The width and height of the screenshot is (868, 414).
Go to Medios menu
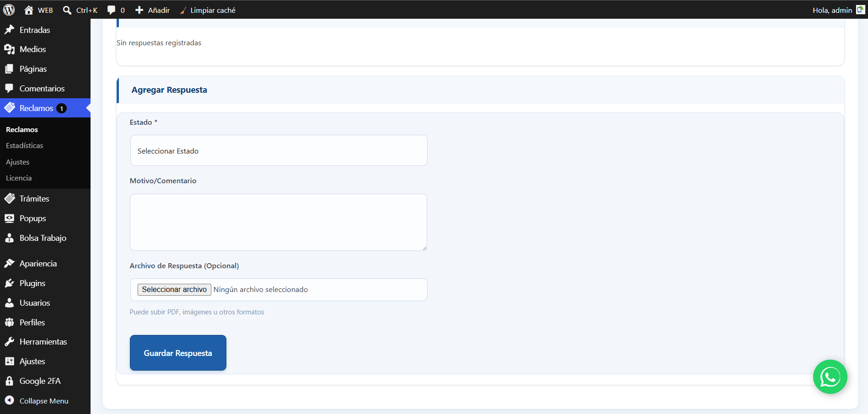[32, 49]
